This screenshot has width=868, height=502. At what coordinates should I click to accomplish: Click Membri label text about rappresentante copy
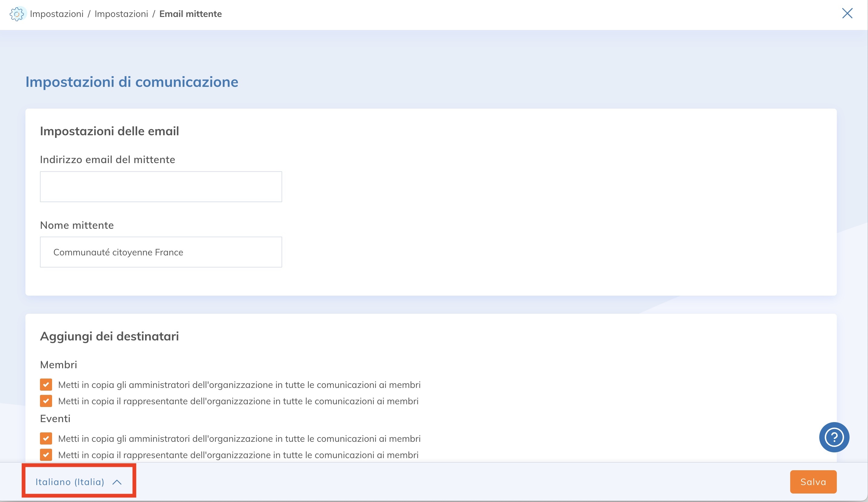238,401
